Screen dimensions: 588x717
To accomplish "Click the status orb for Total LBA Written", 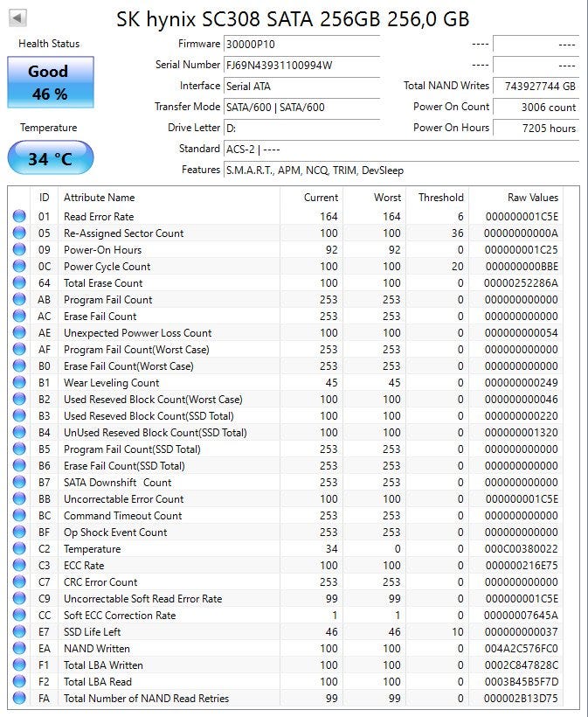I will click(x=19, y=665).
